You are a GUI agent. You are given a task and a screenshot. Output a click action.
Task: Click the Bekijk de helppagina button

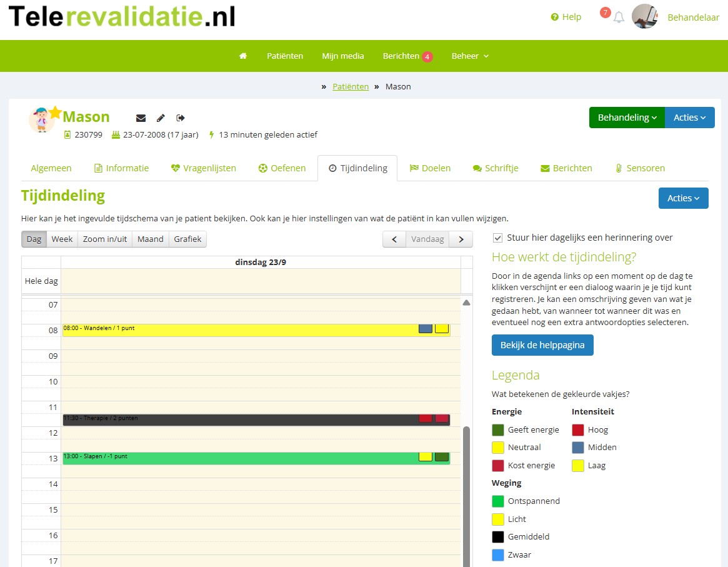coord(542,345)
